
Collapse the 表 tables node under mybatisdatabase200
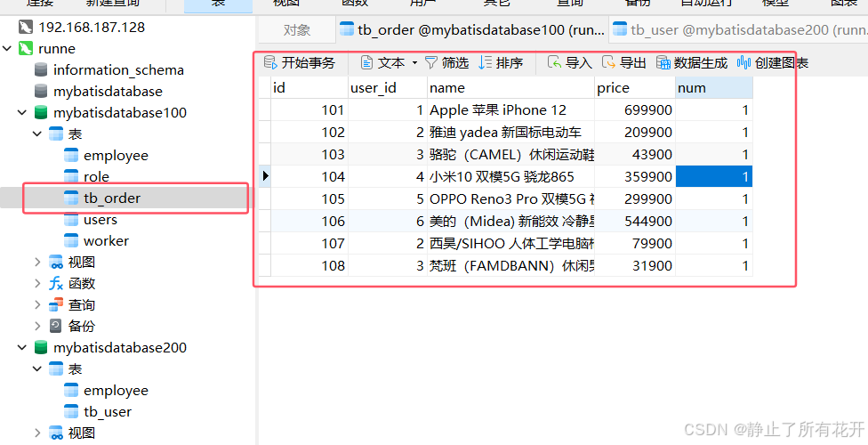[x=37, y=369]
